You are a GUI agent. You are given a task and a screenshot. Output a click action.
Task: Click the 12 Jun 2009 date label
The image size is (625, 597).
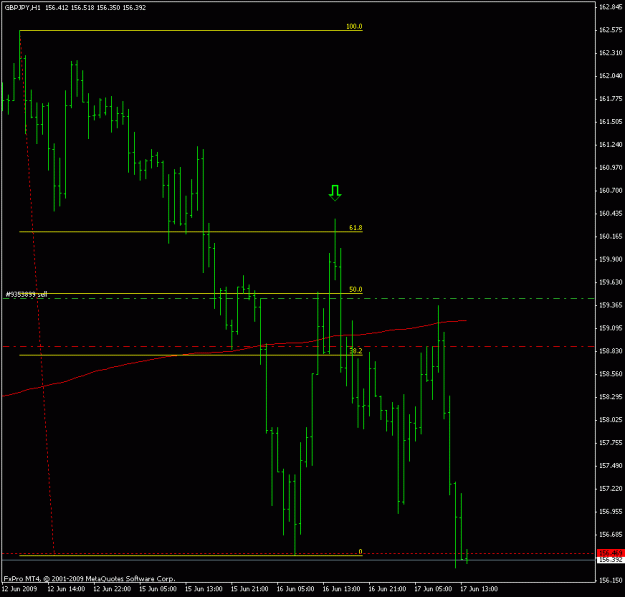(19, 589)
